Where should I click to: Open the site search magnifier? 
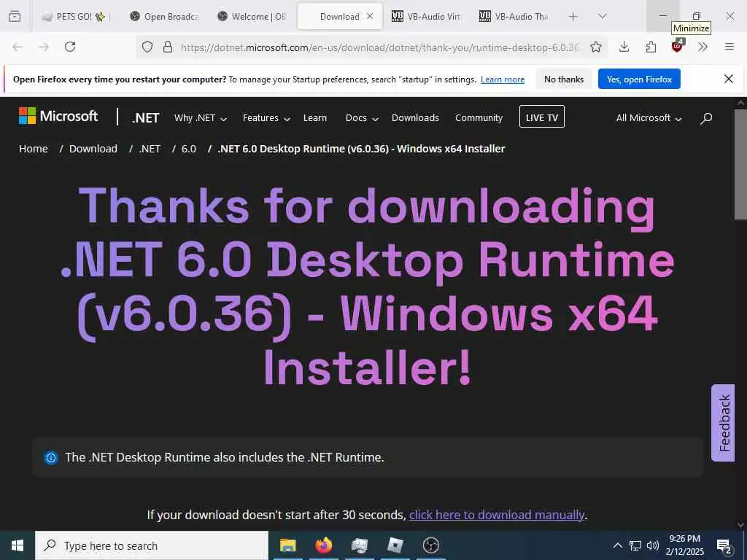click(706, 117)
